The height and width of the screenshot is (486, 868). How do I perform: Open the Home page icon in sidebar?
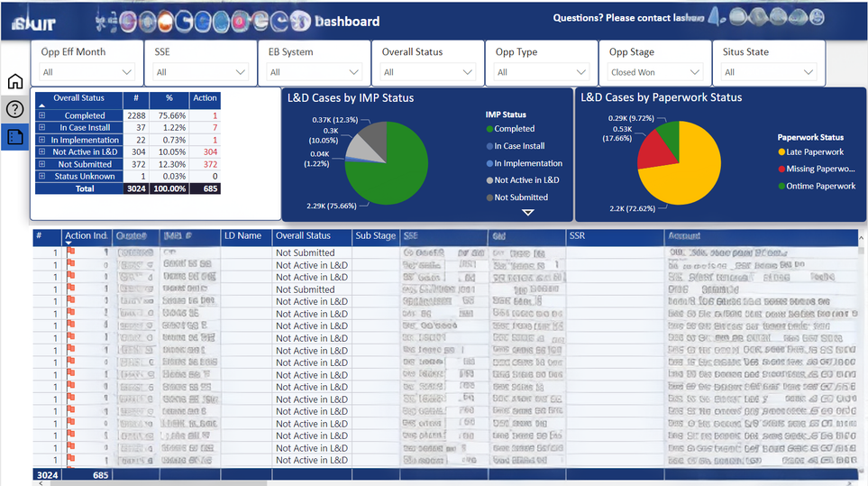pos(15,81)
